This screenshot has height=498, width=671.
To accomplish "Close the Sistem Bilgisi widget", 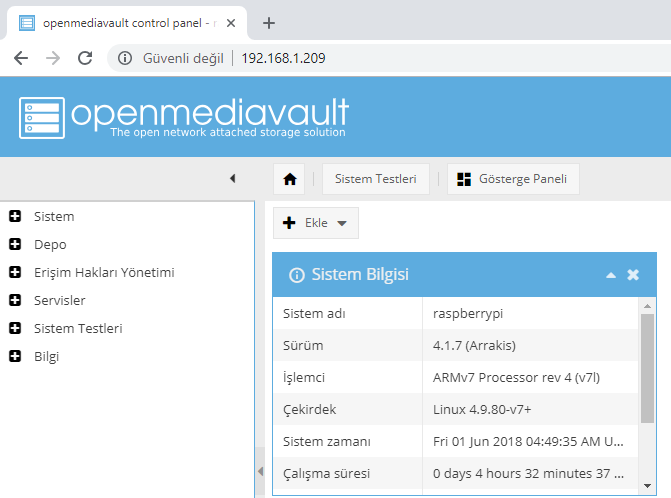I will [x=633, y=275].
